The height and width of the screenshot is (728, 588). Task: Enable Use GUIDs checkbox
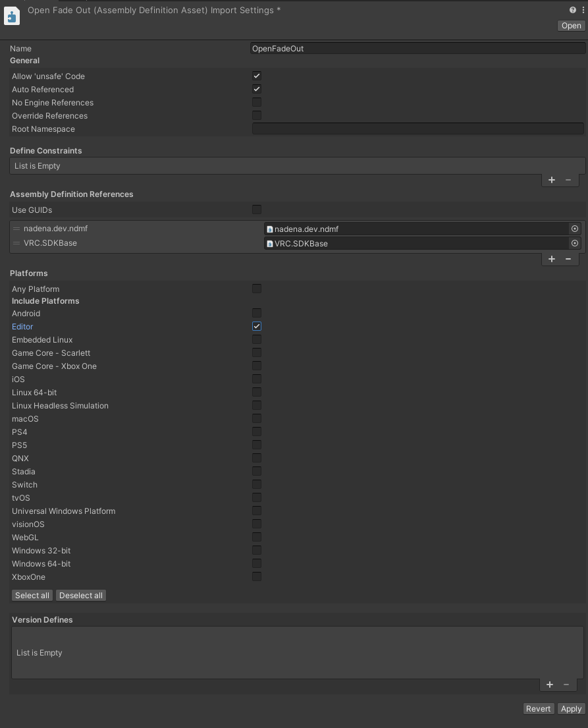[257, 210]
